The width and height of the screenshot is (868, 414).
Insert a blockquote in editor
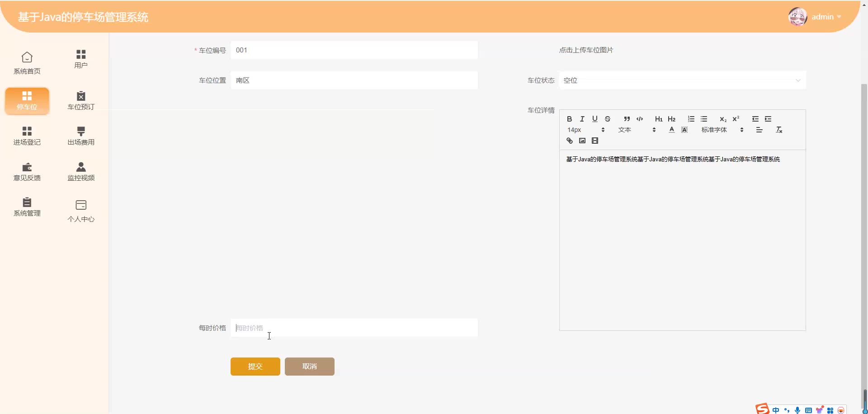click(627, 119)
